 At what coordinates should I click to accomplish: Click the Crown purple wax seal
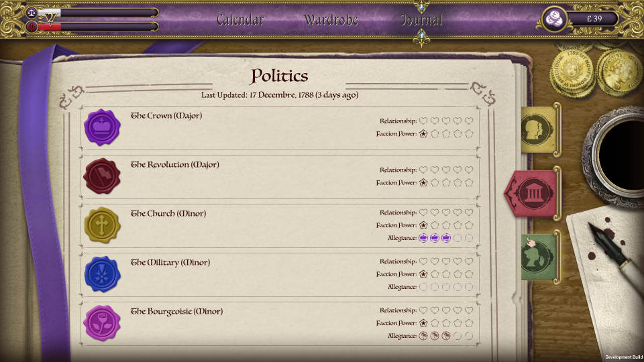coord(101,127)
